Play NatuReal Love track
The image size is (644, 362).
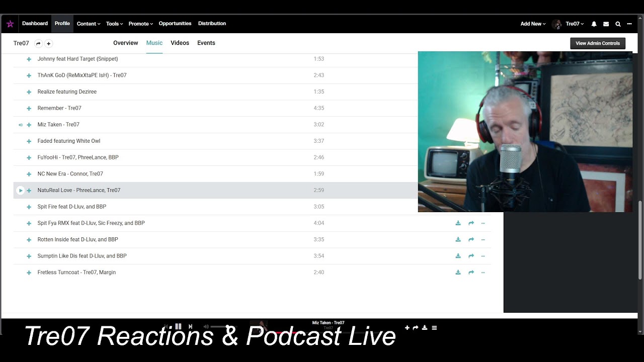coord(20,191)
